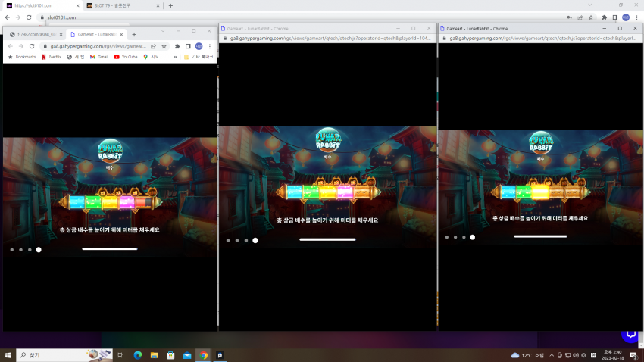Viewport: 644px width, 362px height.
Task: Open Extensions puzzle icon in main window
Action: pyautogui.click(x=604, y=17)
